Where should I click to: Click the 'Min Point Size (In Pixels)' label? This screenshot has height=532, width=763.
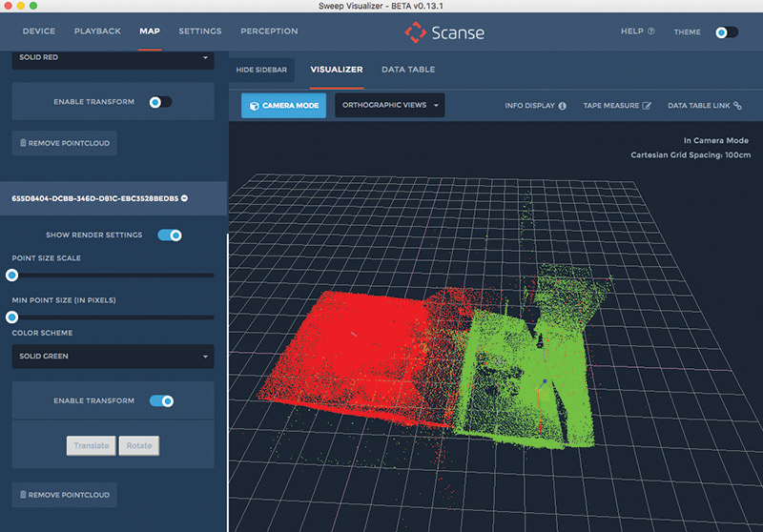[x=64, y=300]
